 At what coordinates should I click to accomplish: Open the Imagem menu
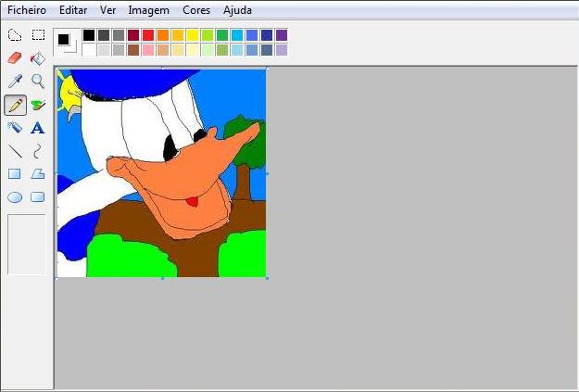pyautogui.click(x=149, y=10)
